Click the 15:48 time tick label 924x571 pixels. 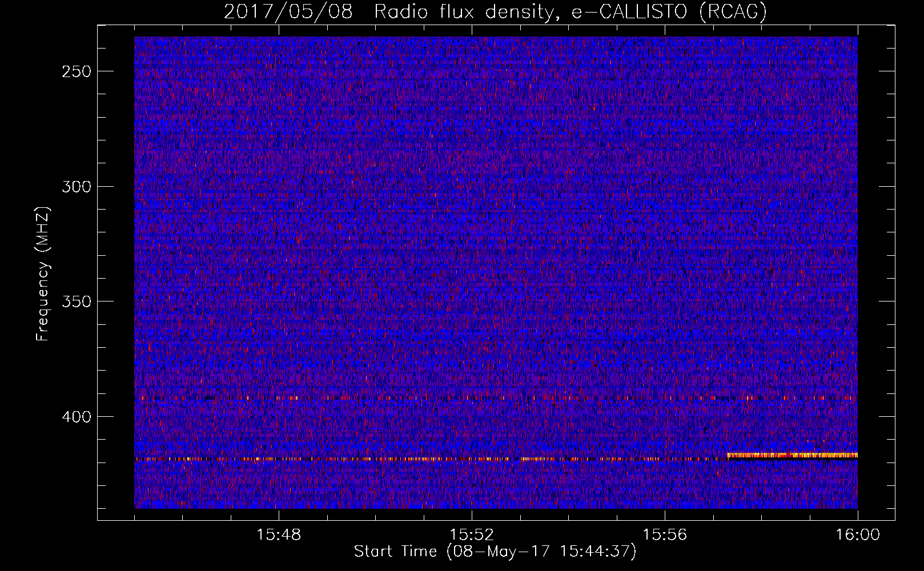(279, 535)
